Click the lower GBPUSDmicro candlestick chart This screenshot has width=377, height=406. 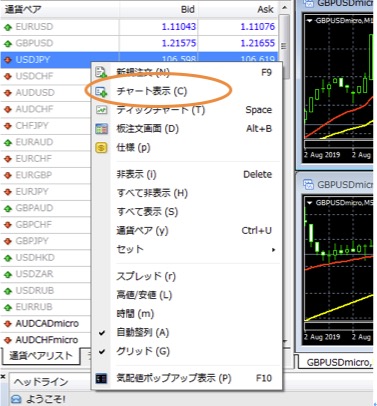click(339, 271)
